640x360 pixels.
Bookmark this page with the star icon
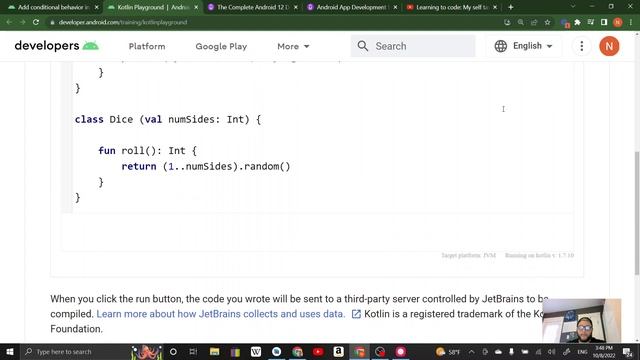[547, 22]
